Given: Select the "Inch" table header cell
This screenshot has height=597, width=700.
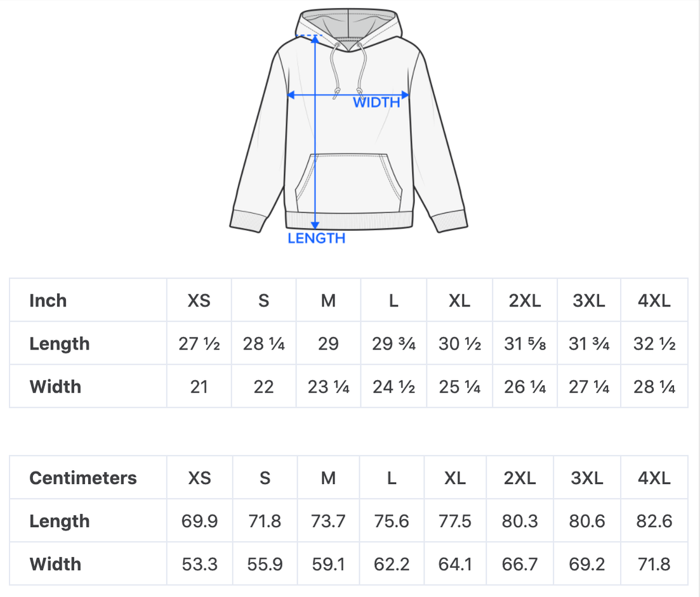Looking at the screenshot, I should tap(48, 301).
